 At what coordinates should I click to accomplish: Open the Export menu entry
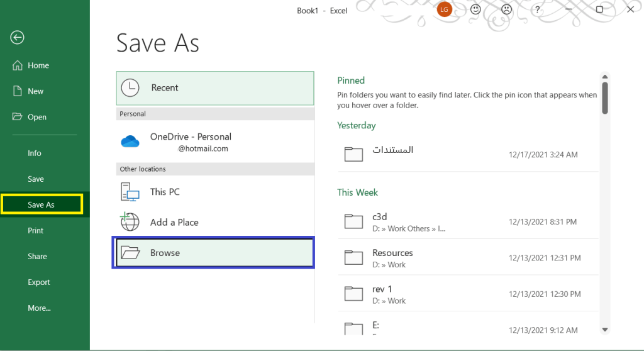(39, 282)
